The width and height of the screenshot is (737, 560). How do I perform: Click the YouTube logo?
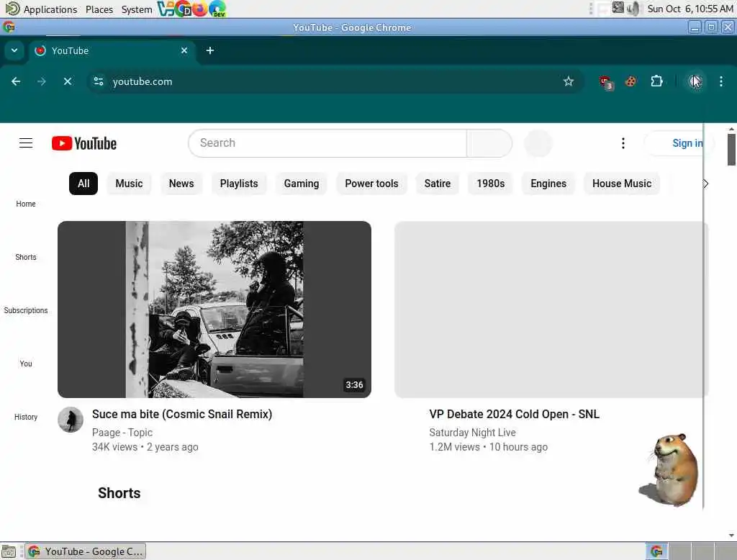click(x=84, y=143)
